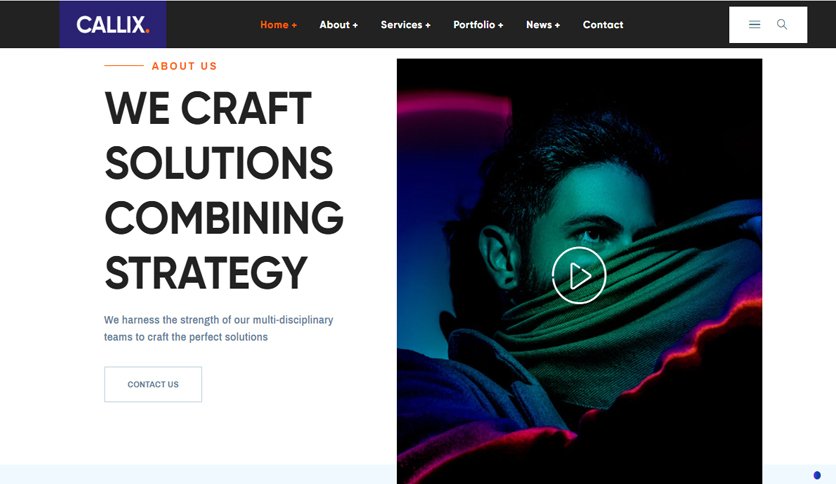Click the orange ABOUT US label

pyautogui.click(x=184, y=66)
